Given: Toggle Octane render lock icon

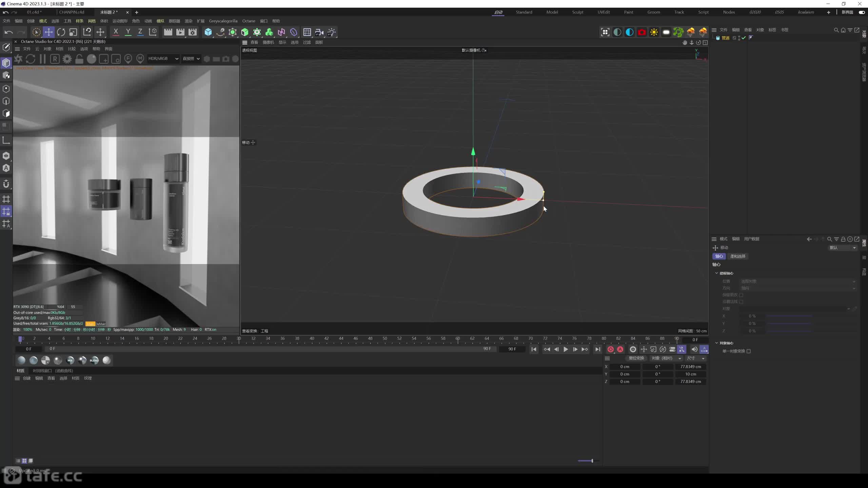Looking at the screenshot, I should 79,59.
